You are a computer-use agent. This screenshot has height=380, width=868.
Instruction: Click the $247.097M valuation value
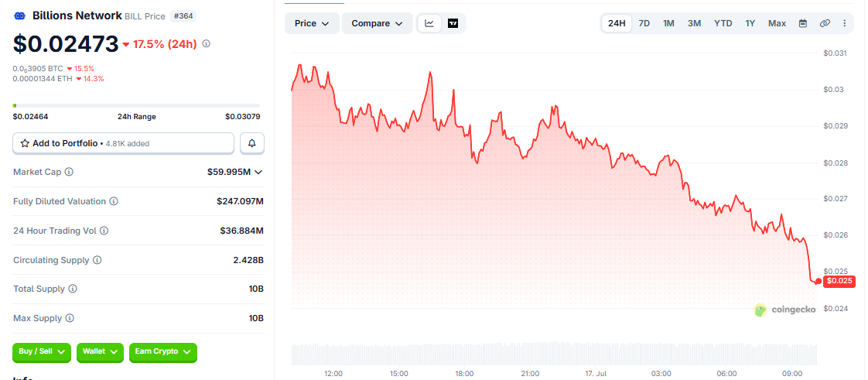(x=240, y=202)
